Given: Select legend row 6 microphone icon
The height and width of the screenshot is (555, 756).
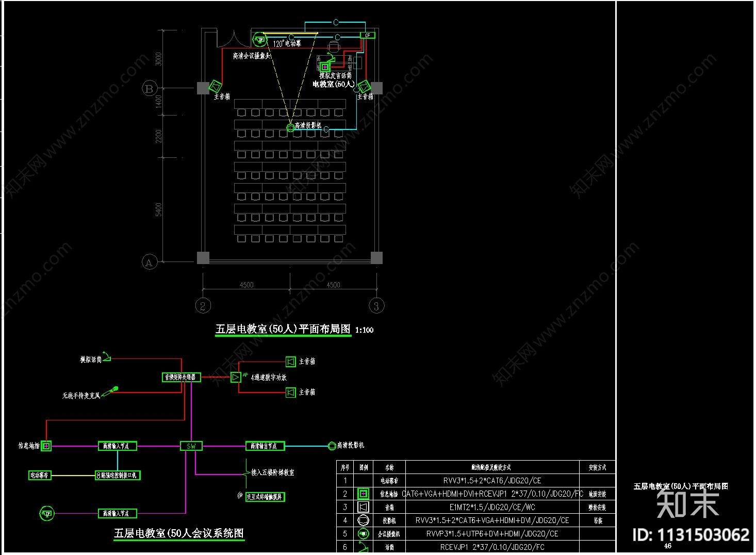Looking at the screenshot, I should point(364,547).
